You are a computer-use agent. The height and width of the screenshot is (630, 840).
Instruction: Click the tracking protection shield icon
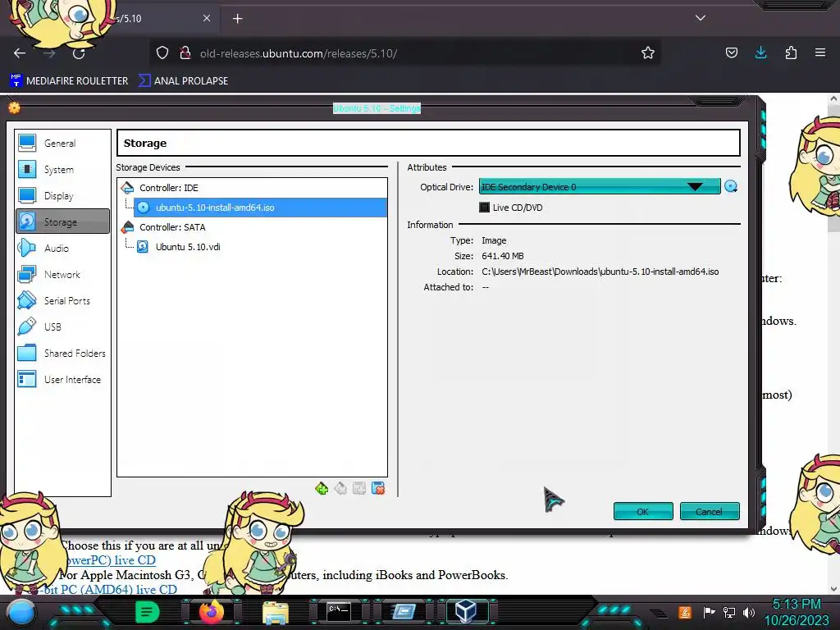click(x=162, y=52)
